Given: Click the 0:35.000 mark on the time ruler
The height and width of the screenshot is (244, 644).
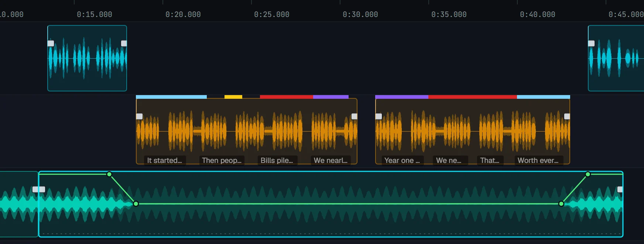Looking at the screenshot, I should click(449, 14).
